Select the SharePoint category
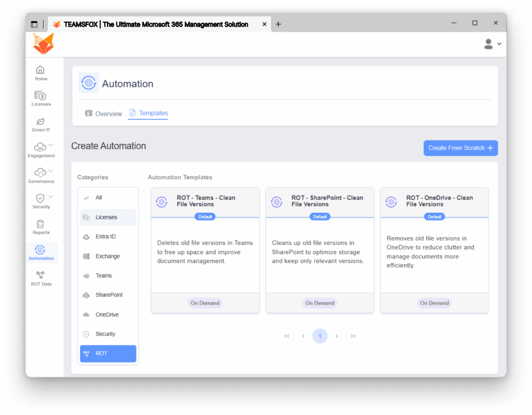 pos(108,295)
